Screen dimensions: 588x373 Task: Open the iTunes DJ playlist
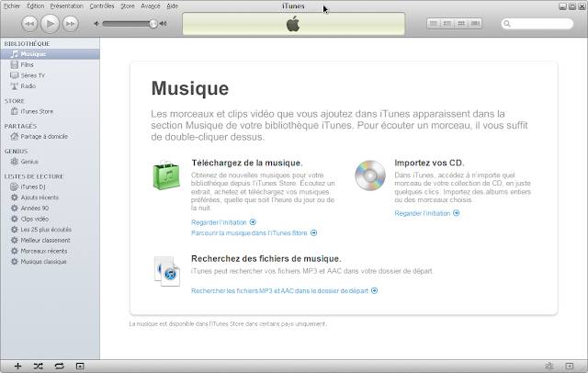(50, 186)
